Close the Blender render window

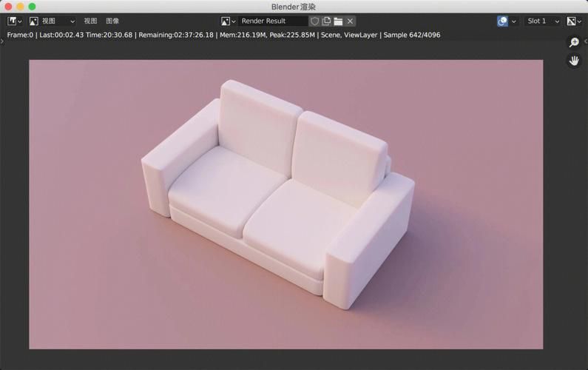(x=8, y=7)
